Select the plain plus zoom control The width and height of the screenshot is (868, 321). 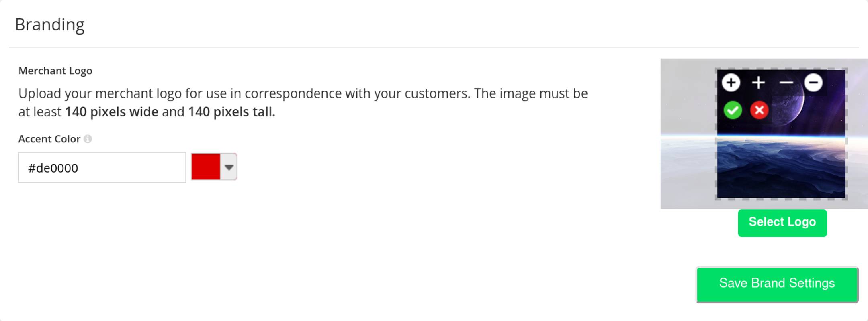coord(759,82)
